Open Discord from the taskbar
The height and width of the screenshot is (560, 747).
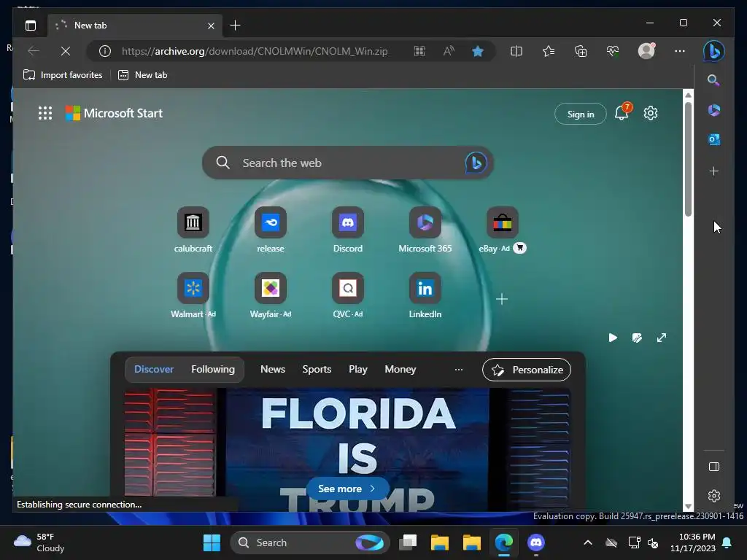(536, 542)
